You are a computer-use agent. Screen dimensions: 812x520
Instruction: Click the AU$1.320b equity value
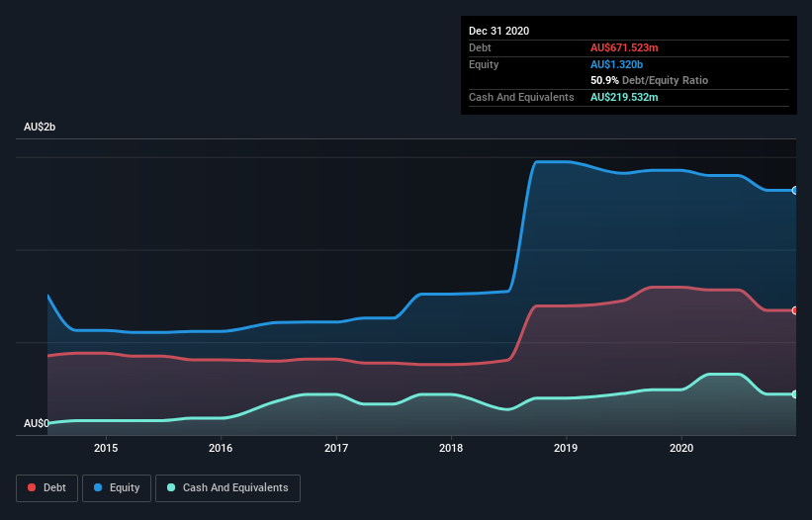click(616, 64)
